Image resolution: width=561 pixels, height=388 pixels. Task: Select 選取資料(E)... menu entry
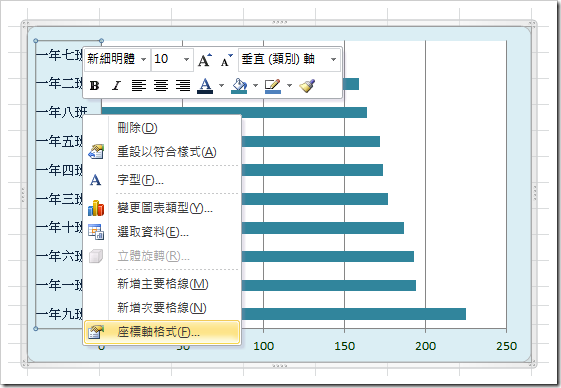tap(162, 232)
